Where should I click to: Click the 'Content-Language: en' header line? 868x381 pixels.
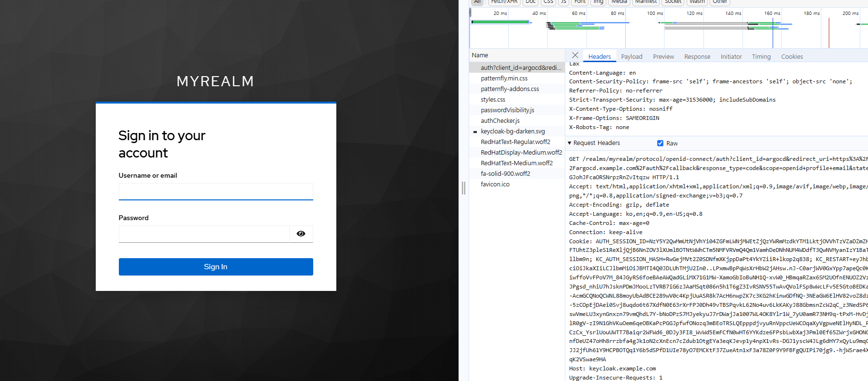pos(602,73)
